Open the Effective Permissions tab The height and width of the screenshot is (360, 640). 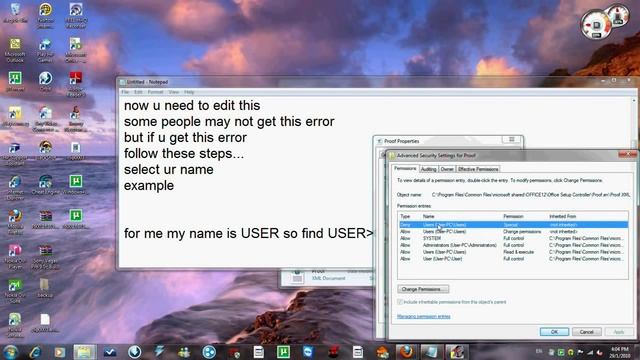tap(478, 169)
